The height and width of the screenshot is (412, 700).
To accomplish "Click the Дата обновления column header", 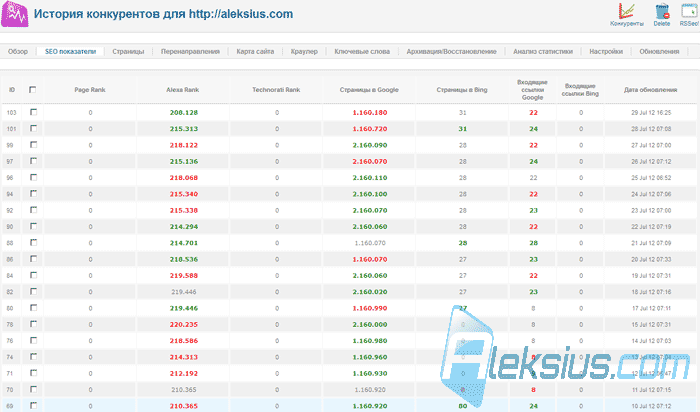I will 650,90.
